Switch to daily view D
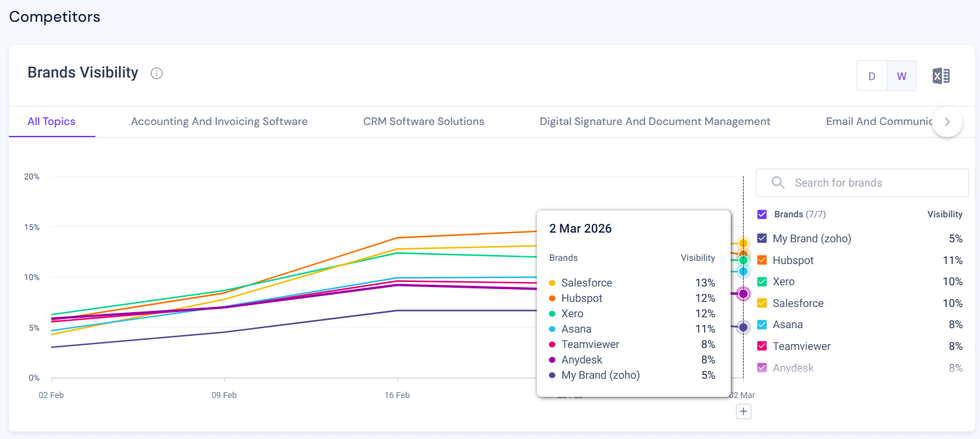Image resolution: width=980 pixels, height=439 pixels. tap(872, 76)
